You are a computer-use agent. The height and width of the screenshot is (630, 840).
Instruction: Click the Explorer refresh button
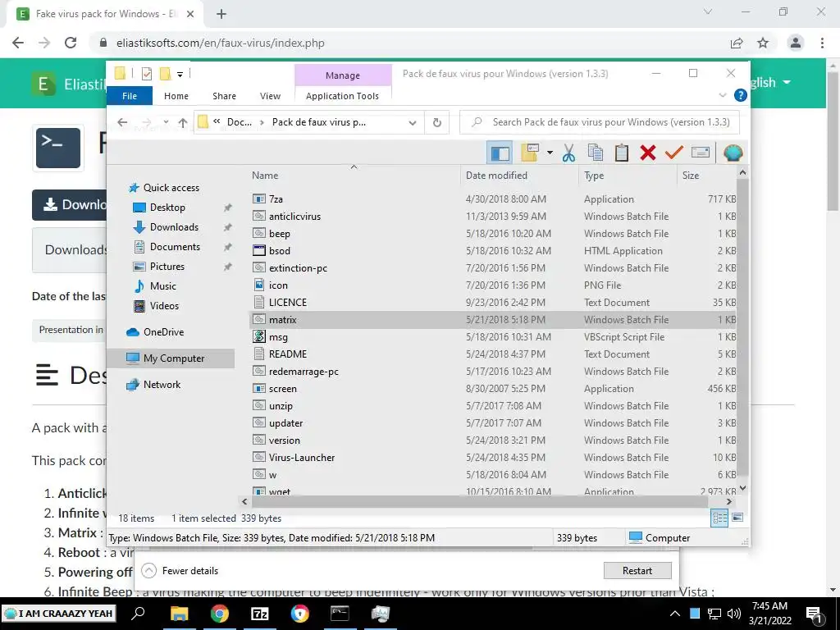pyautogui.click(x=437, y=123)
